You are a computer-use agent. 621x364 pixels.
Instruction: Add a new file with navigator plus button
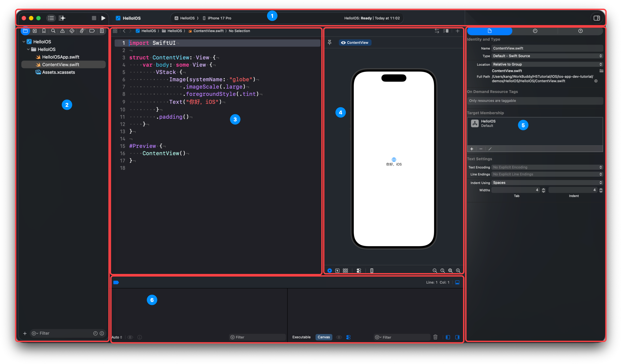click(25, 333)
